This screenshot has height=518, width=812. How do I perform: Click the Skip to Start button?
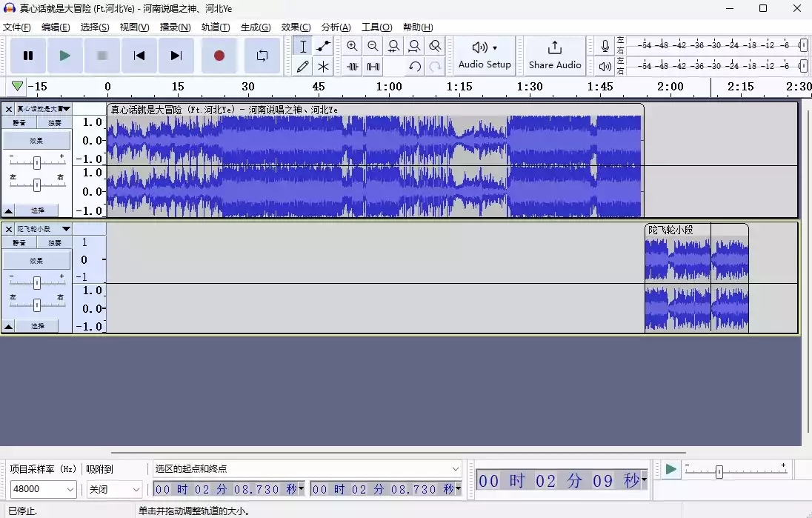[139, 56]
